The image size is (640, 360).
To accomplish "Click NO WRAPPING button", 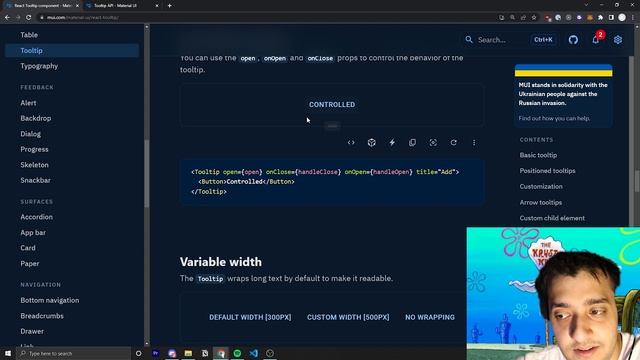I will (430, 317).
